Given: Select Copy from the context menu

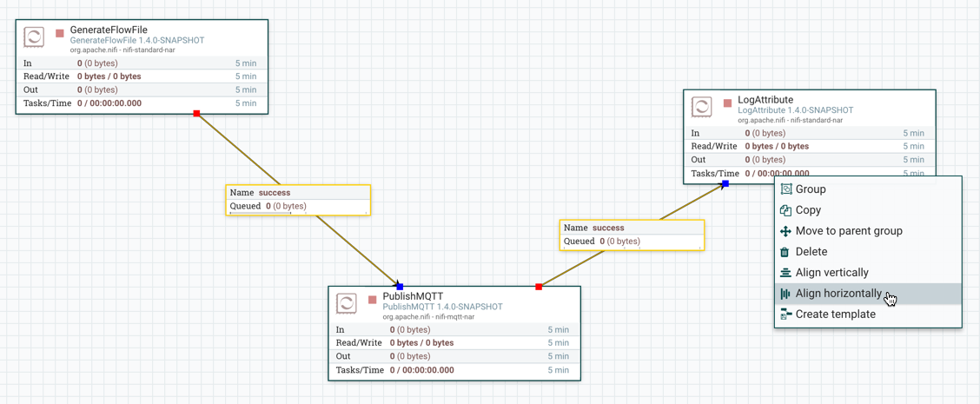Looking at the screenshot, I should (808, 210).
